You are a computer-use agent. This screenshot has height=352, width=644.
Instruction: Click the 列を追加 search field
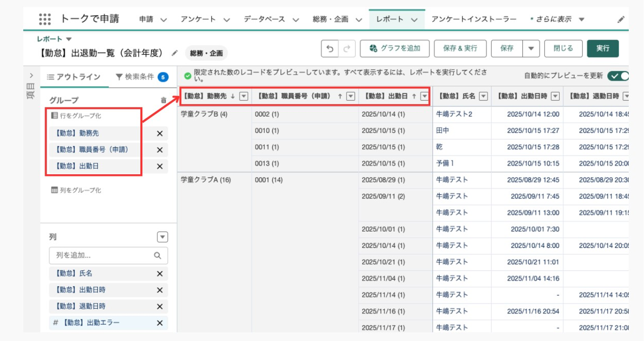click(104, 256)
